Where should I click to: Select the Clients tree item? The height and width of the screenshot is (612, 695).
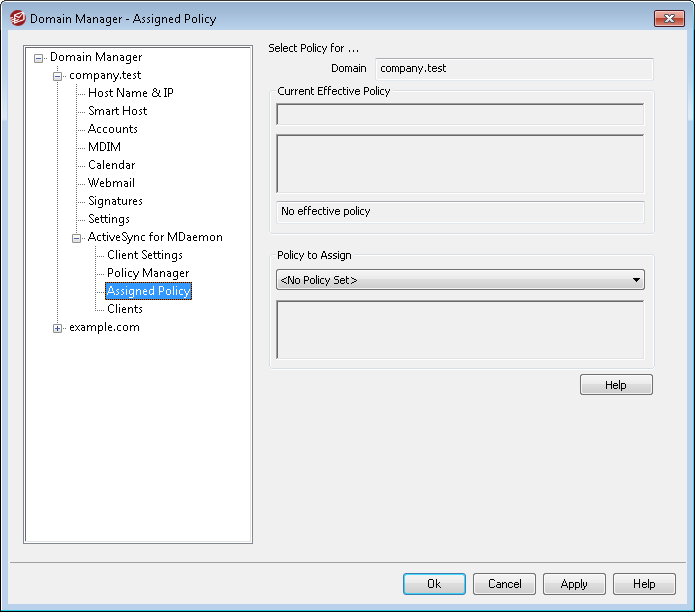[x=125, y=309]
